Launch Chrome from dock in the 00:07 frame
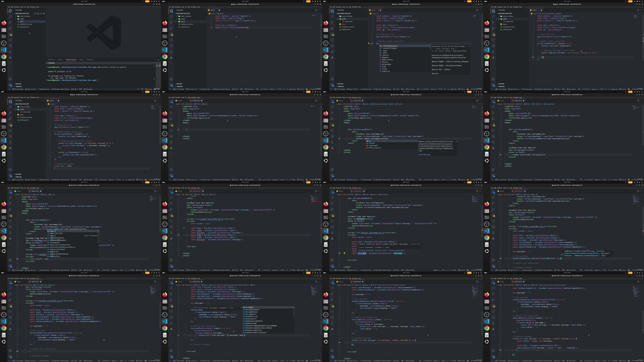Screen dimensions: 644x362 pyautogui.click(x=4, y=57)
